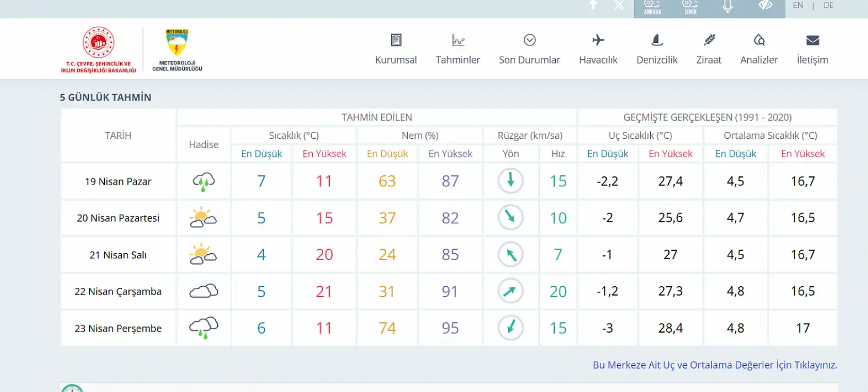
Task: Click the '5 GÜNLÜK TAHMİN' heading
Action: point(105,97)
